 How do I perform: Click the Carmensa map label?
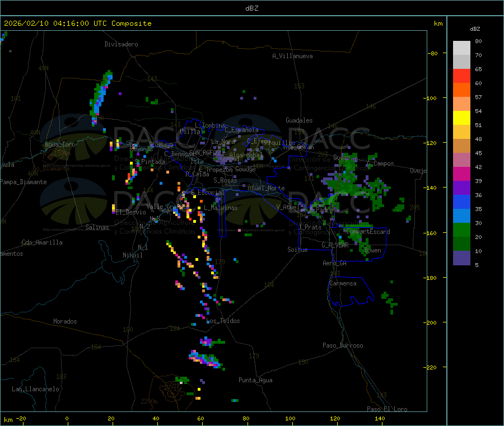pyautogui.click(x=343, y=283)
